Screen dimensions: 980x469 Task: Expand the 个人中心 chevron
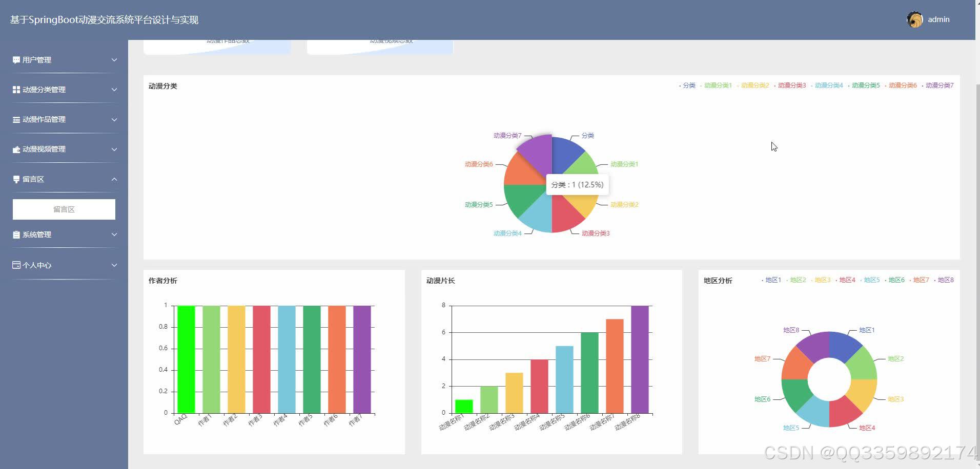(x=114, y=265)
